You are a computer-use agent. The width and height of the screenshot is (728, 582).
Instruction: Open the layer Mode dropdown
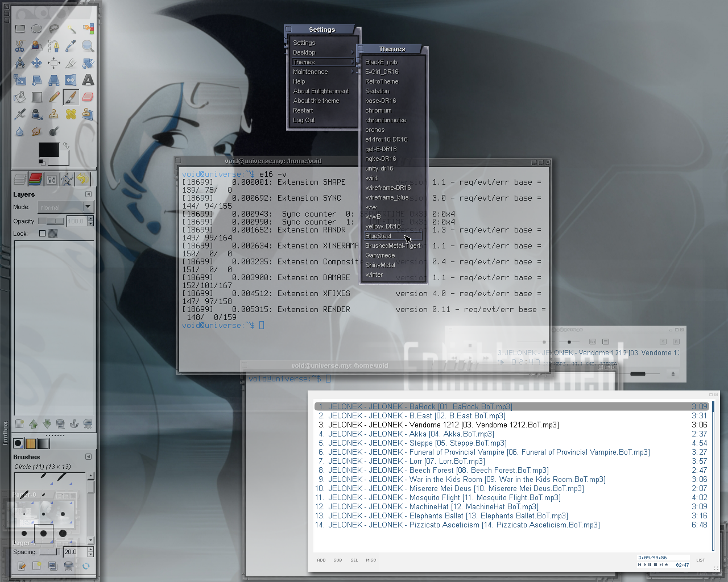pos(65,207)
